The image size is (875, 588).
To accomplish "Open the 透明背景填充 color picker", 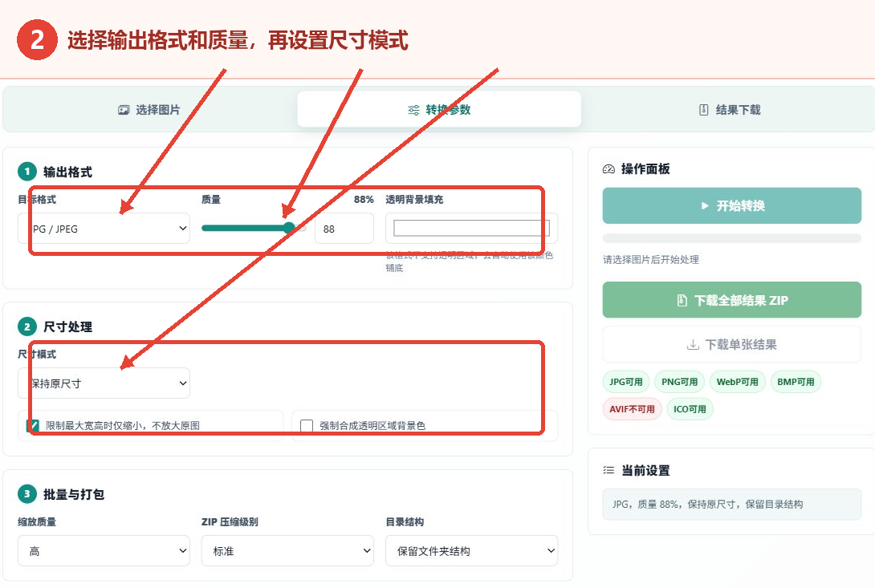I will tap(471, 228).
